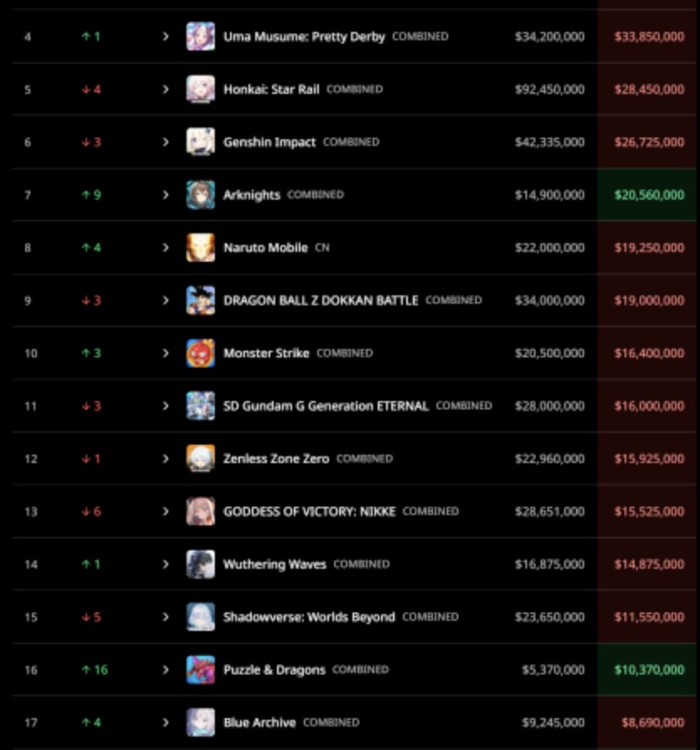The image size is (700, 750).
Task: Expand the Blue Archive row chevron
Action: [x=165, y=722]
